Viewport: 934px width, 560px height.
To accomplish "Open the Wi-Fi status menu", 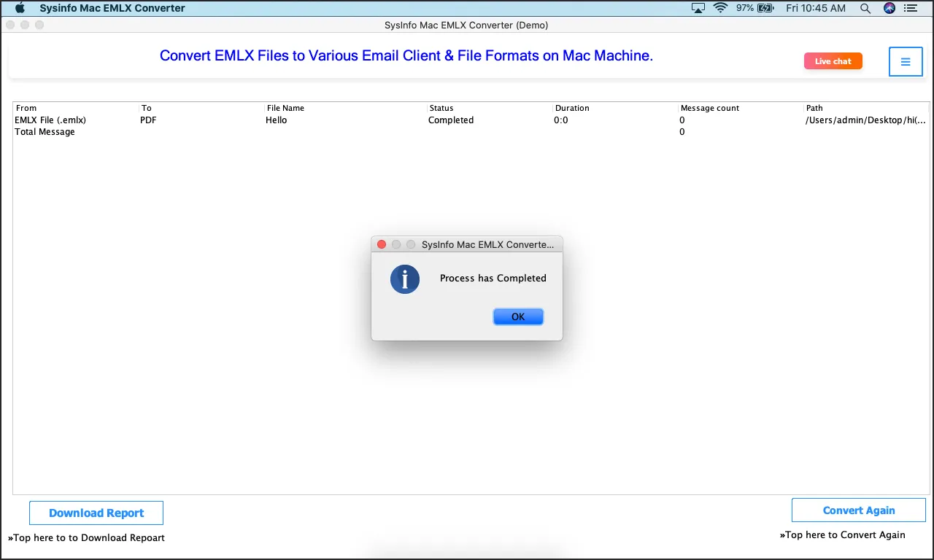I will (x=721, y=8).
